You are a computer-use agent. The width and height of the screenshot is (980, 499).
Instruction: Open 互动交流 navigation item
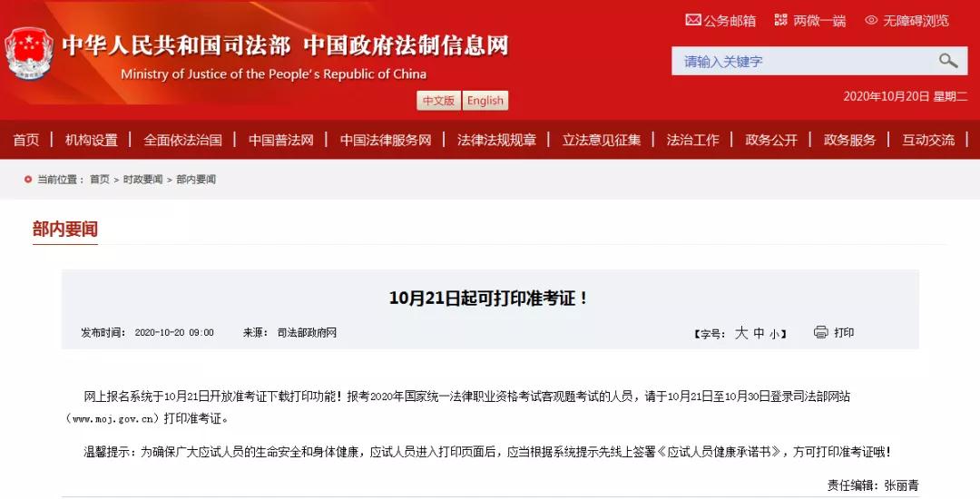point(928,140)
